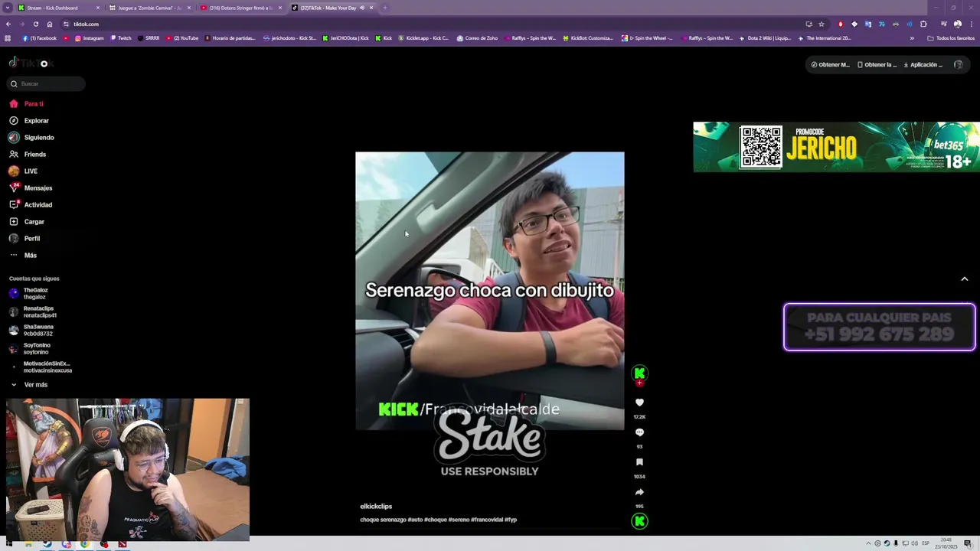Open Dota 2 Wiki Liquipedia bookmark
980x551 pixels.
tap(766, 38)
